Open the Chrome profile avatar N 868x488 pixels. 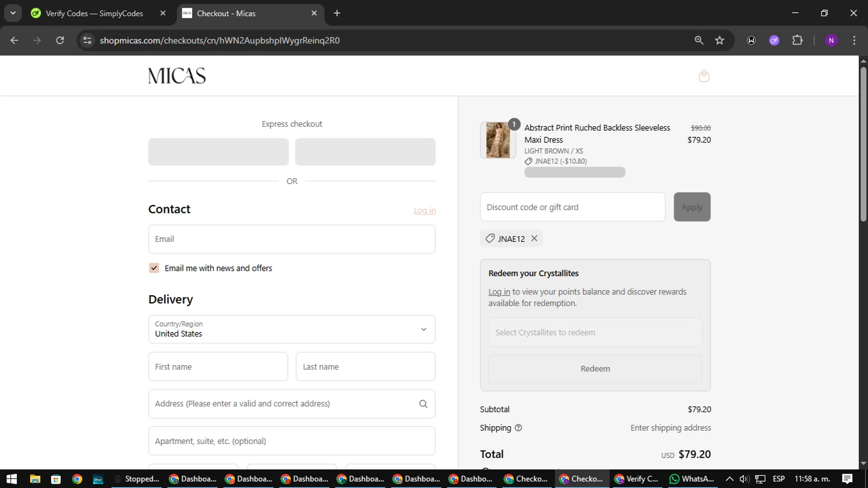pyautogui.click(x=831, y=41)
